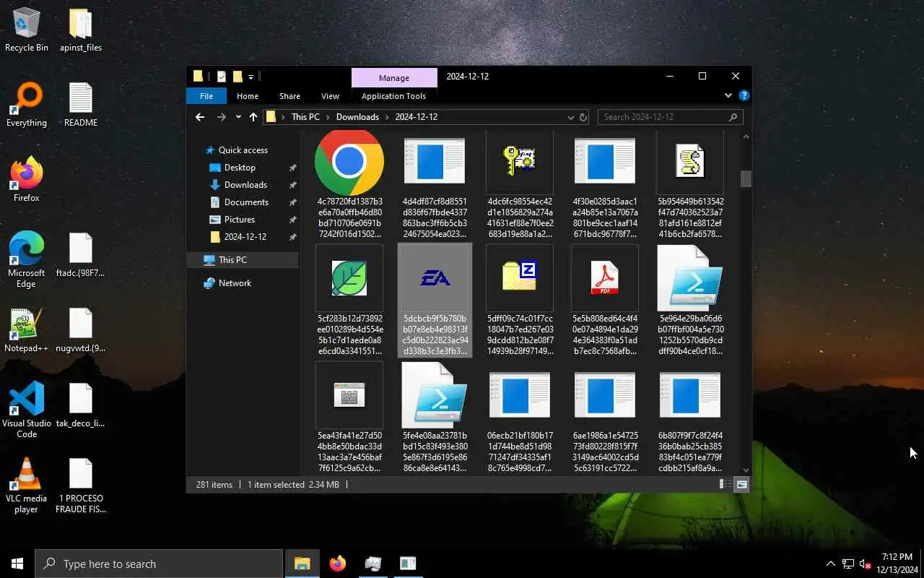Open Everything search shortcut on desktop

click(x=27, y=105)
